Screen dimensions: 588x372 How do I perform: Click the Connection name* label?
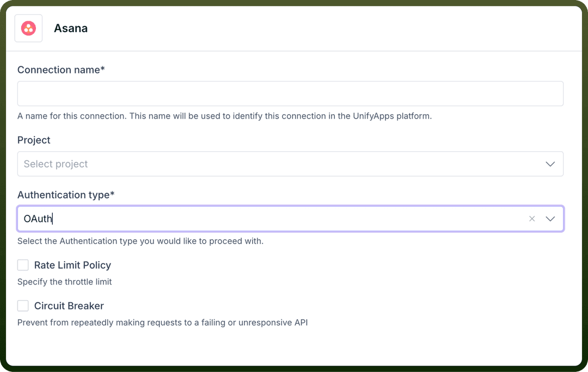click(61, 70)
